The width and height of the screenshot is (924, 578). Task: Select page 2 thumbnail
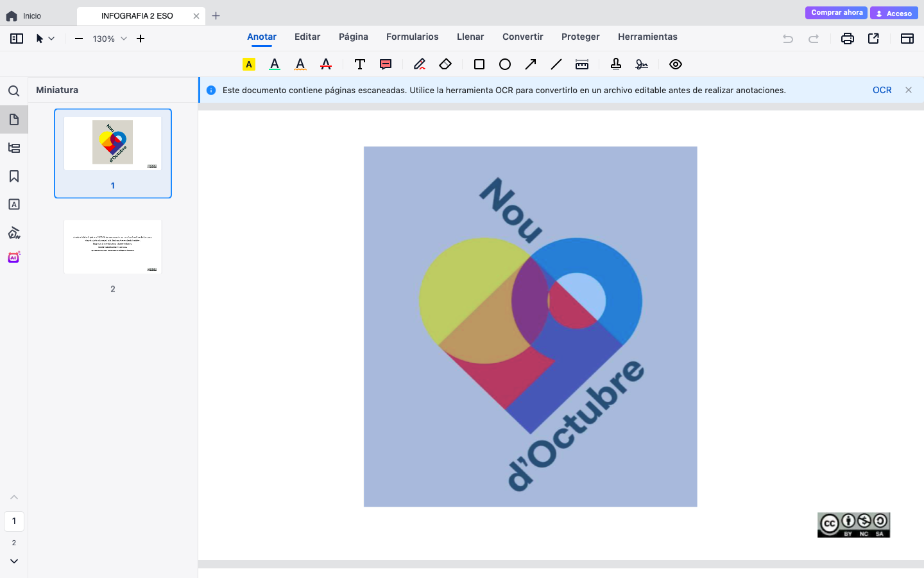point(113,247)
